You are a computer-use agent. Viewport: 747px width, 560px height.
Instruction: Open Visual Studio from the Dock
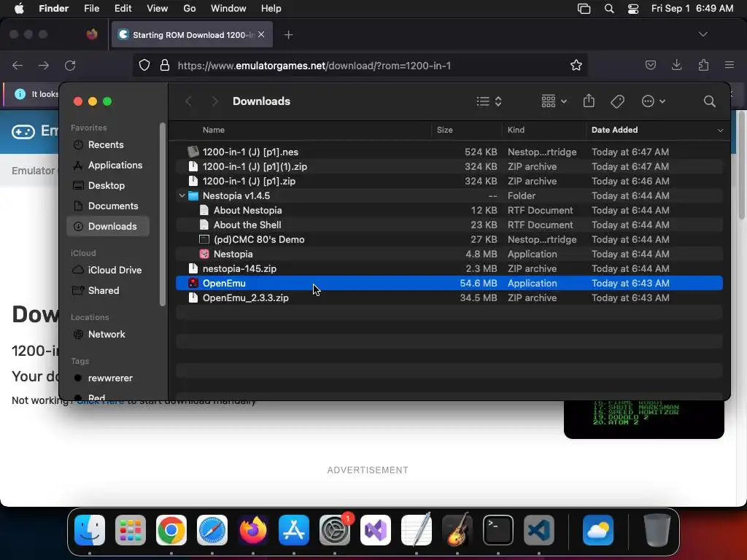(x=376, y=530)
